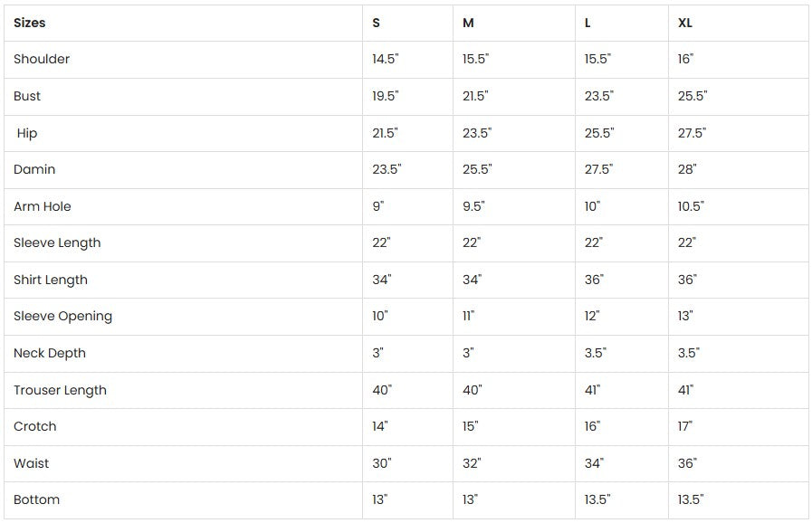Image resolution: width=812 pixels, height=523 pixels.
Task: Click the Bottom row label
Action: point(37,499)
